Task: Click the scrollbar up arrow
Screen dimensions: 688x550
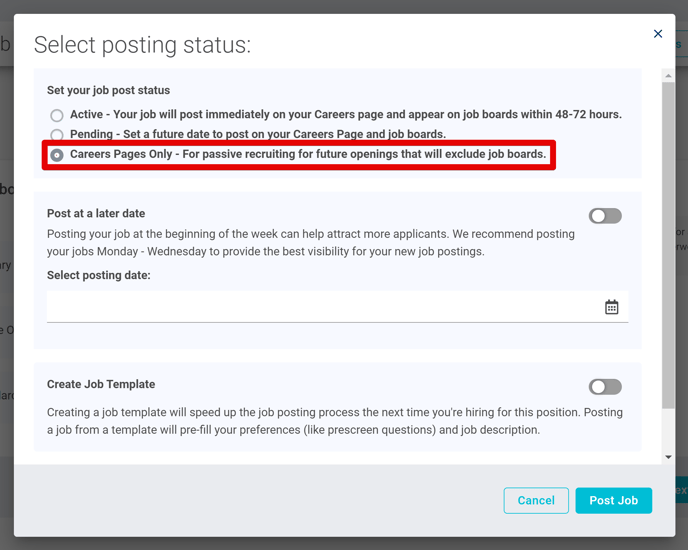Action: pos(668,76)
